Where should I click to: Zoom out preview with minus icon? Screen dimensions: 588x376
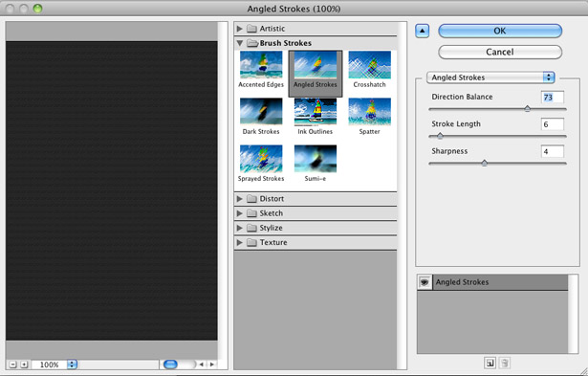coord(12,365)
